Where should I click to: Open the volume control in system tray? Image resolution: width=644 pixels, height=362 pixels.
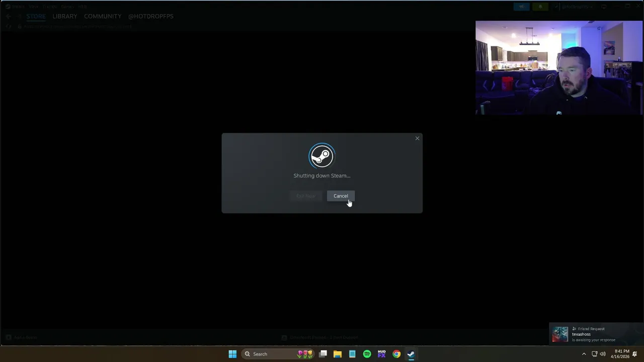pyautogui.click(x=603, y=354)
